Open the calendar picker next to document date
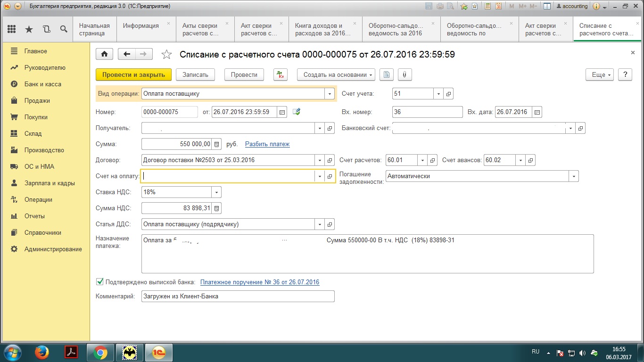 pyautogui.click(x=282, y=112)
